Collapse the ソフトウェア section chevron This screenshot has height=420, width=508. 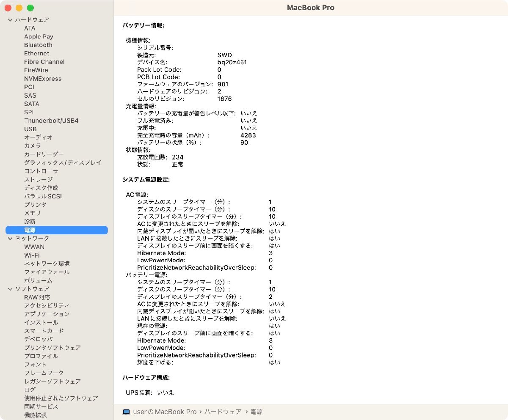(x=10, y=289)
